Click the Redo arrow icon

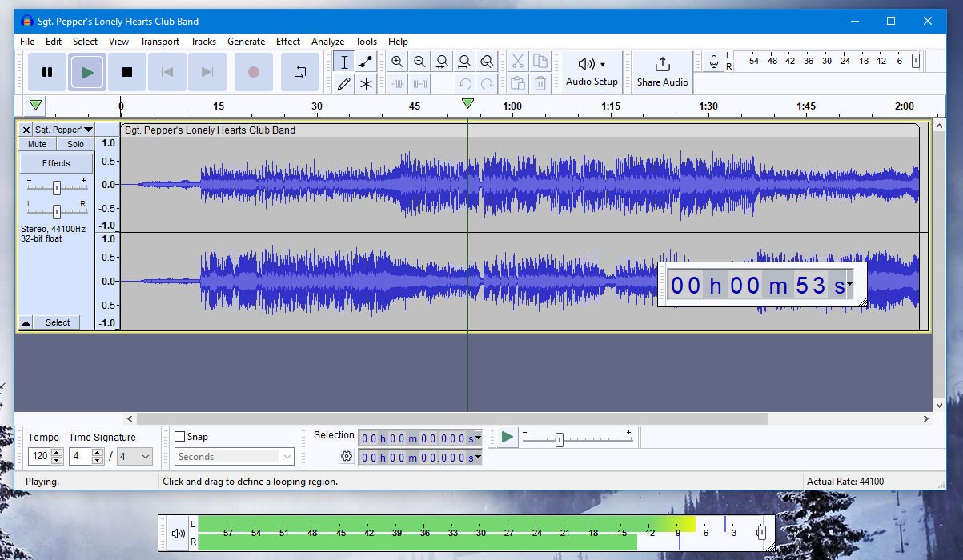[x=487, y=83]
